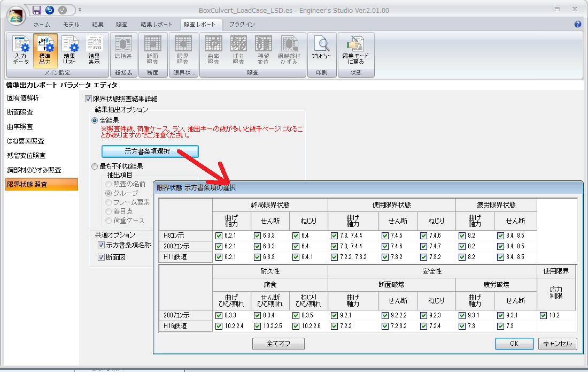Click the 残留変位 ribbon icon
Image resolution: width=588 pixels, height=372 pixels.
pyautogui.click(x=263, y=50)
